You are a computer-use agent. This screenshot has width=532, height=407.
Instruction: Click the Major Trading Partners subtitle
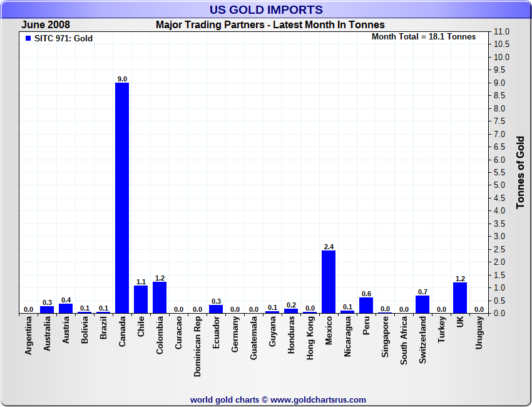270,25
